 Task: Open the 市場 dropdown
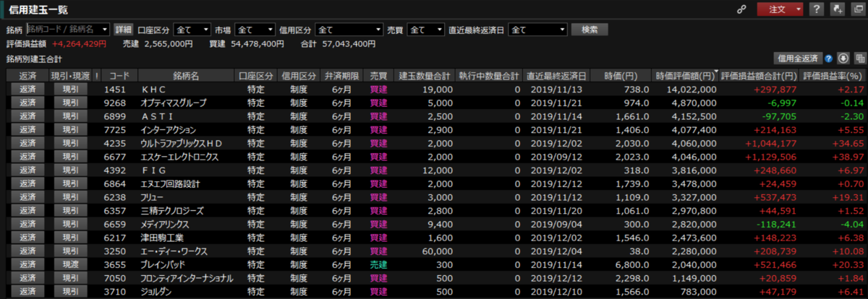(x=255, y=30)
